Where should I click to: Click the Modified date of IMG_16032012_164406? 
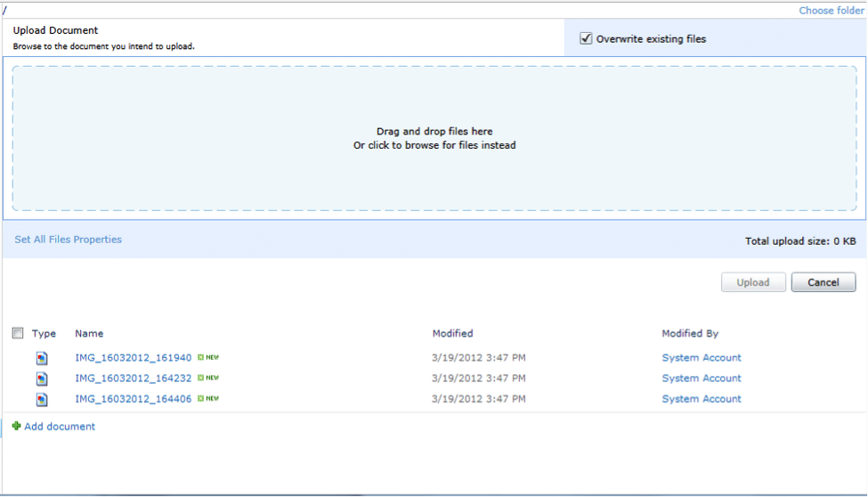click(479, 398)
